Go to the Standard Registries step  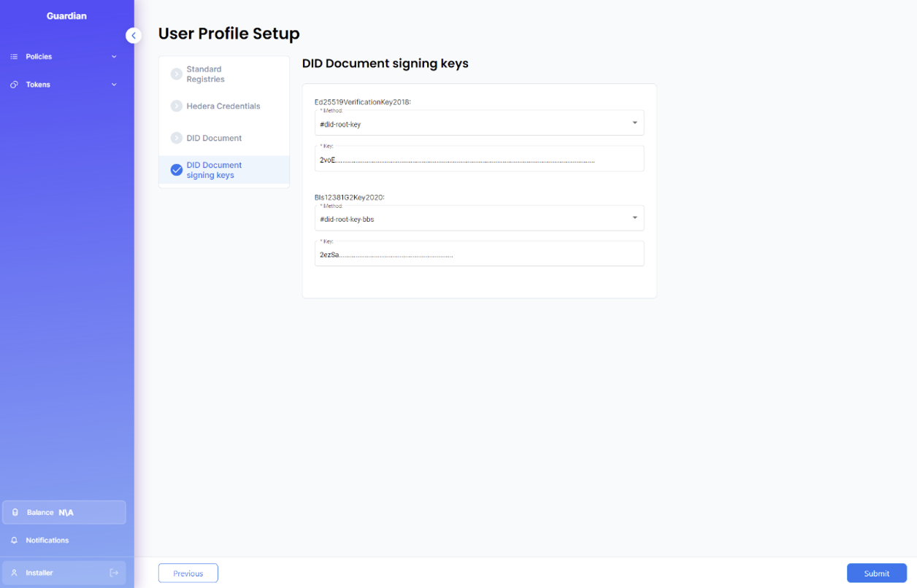coord(205,74)
